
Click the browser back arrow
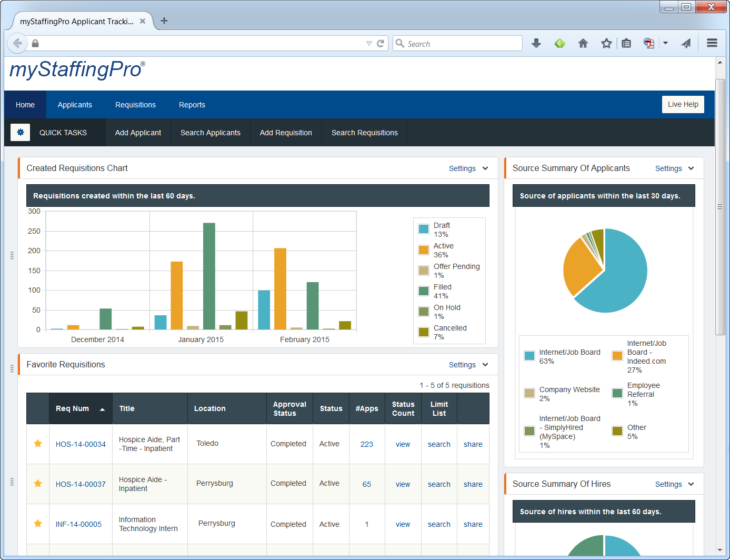[17, 43]
